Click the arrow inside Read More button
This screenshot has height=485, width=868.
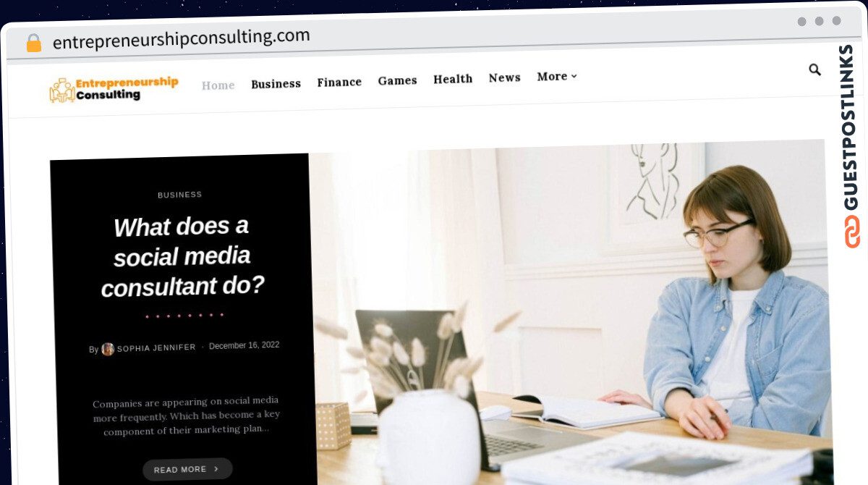pos(216,469)
